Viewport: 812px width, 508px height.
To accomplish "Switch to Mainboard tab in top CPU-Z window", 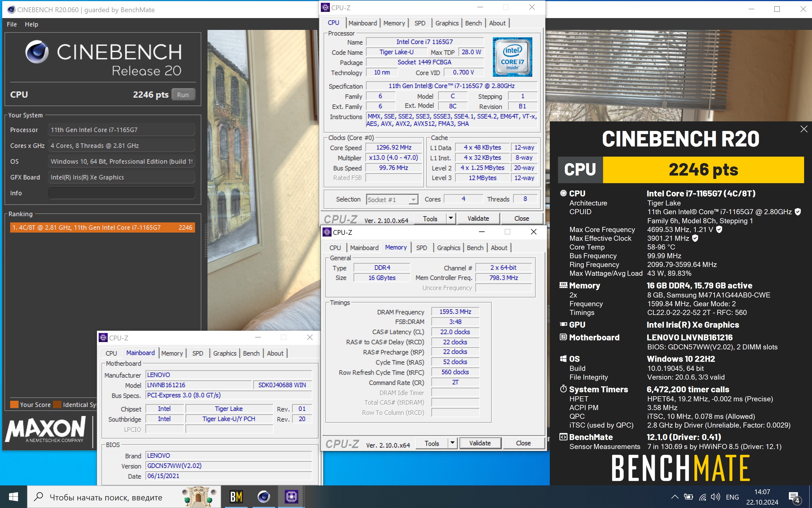I will (362, 23).
